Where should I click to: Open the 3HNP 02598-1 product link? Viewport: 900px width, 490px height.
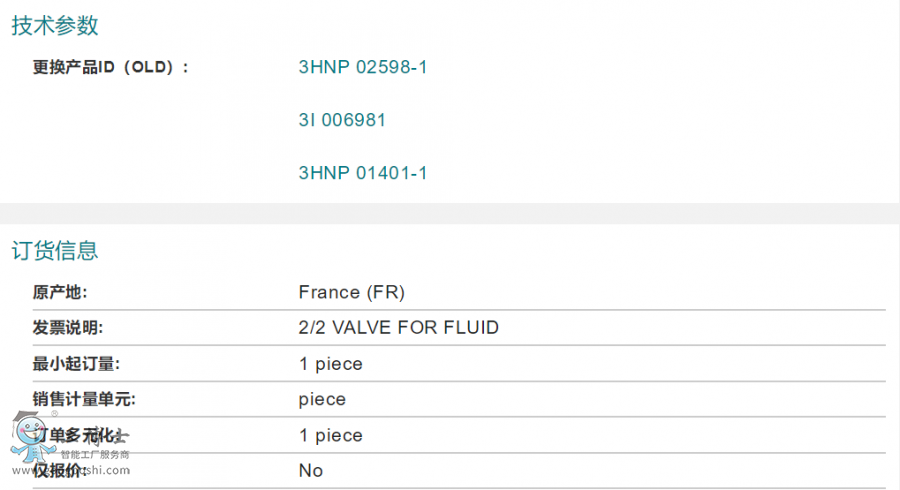pos(363,68)
